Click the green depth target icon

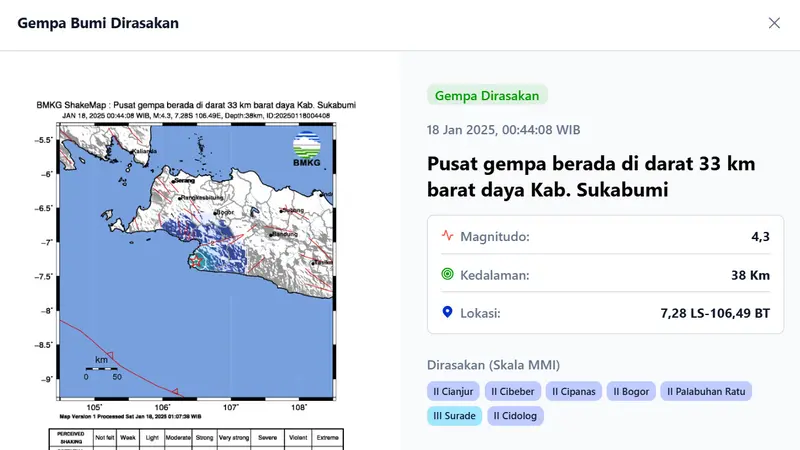point(447,274)
